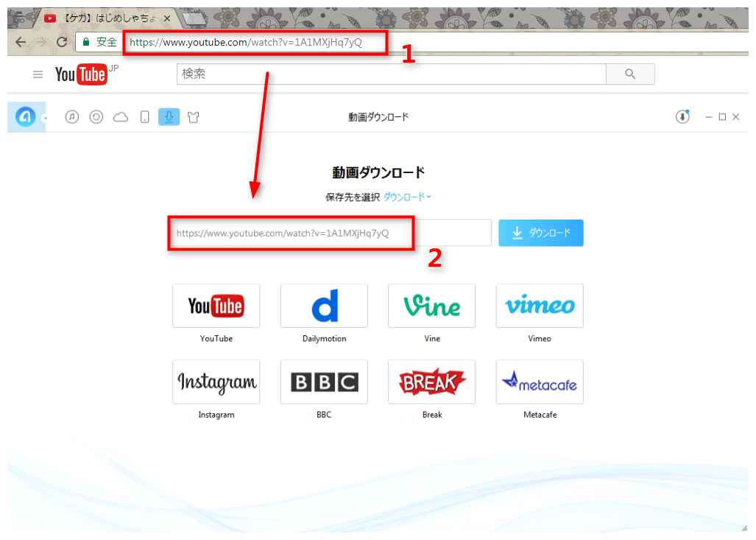Image resolution: width=756 pixels, height=540 pixels.
Task: Open the music library icon in the toolbar
Action: (72, 117)
